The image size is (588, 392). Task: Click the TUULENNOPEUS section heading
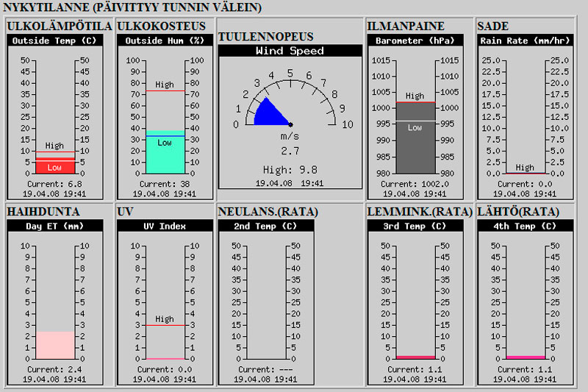click(265, 36)
